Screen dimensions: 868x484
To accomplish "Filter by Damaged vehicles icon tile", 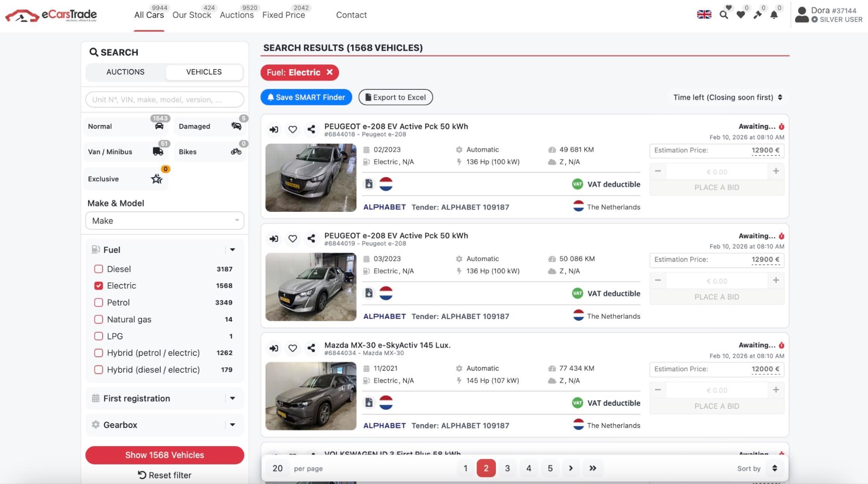I will pyautogui.click(x=211, y=126).
